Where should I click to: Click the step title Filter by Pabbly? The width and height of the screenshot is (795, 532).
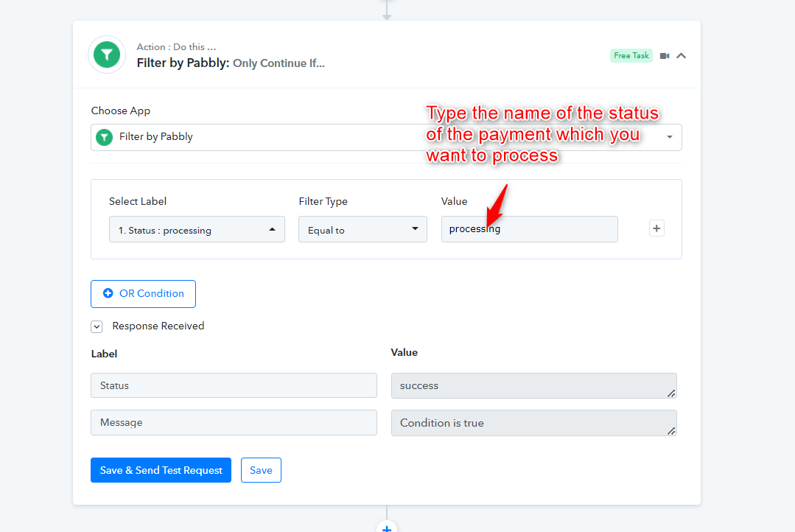click(183, 63)
